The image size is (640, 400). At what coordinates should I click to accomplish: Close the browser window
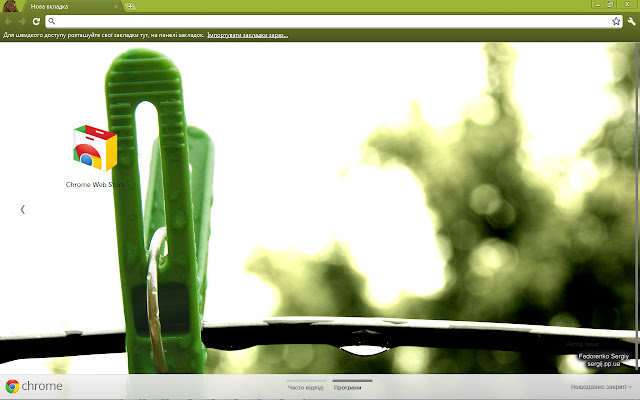pyautogui.click(x=627, y=4)
